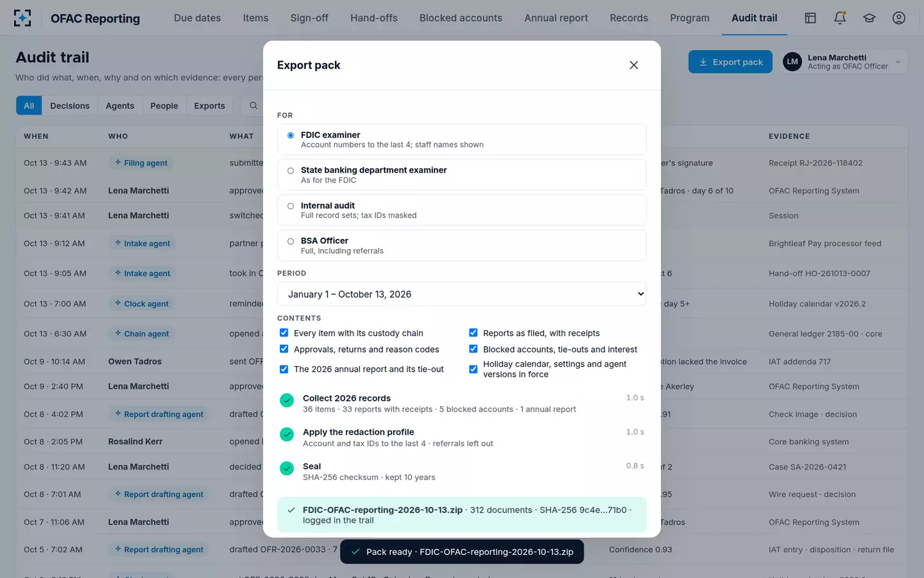The image size is (924, 578).
Task: Open the graduation cap help icon
Action: 869,18
